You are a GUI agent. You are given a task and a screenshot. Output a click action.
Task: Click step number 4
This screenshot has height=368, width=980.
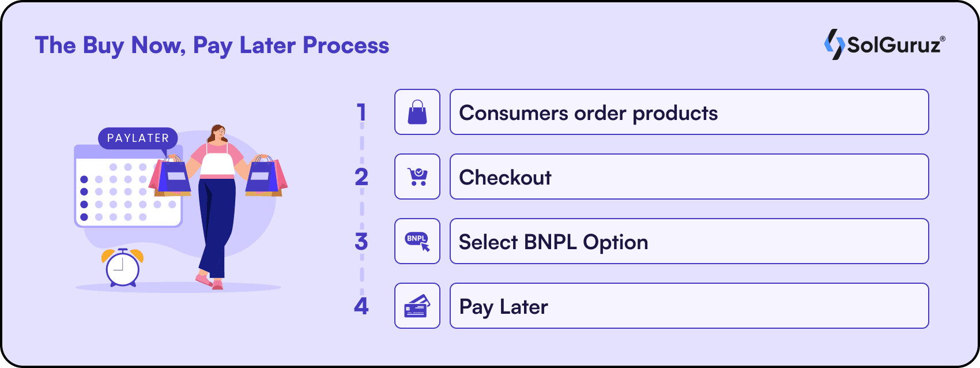[361, 306]
